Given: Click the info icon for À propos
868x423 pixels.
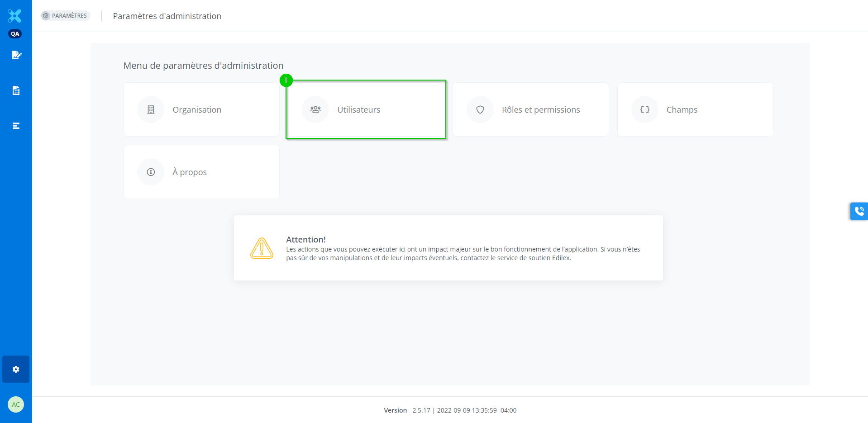Looking at the screenshot, I should coord(151,172).
